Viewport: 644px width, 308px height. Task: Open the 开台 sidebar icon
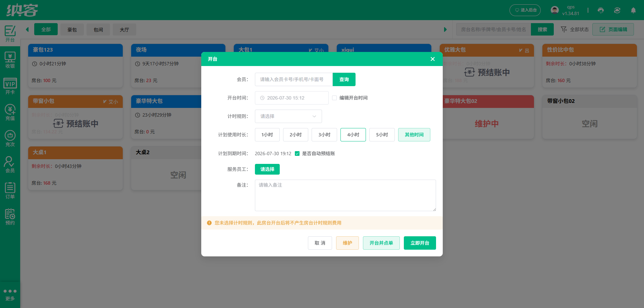(x=10, y=34)
